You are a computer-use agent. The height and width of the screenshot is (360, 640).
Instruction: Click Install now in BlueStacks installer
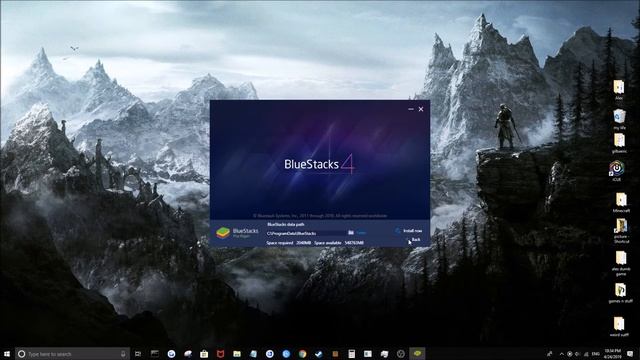(409, 231)
